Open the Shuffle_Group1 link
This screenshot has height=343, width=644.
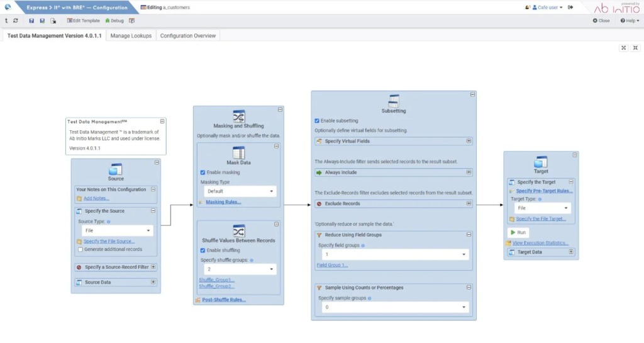[x=216, y=280]
